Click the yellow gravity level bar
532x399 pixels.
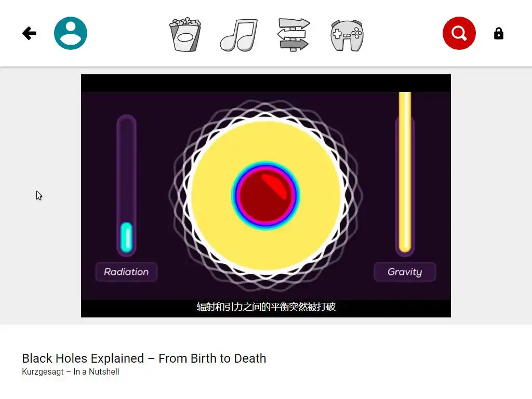[x=405, y=172]
